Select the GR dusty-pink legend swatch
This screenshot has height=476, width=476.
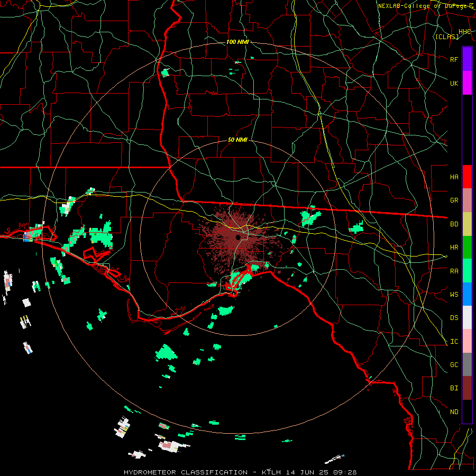[467, 200]
